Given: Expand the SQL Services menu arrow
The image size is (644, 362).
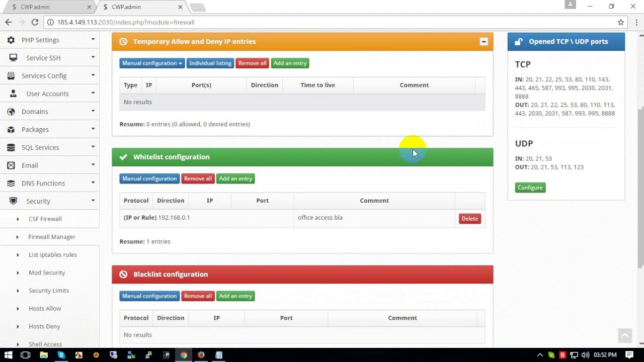Looking at the screenshot, I should click(x=93, y=147).
